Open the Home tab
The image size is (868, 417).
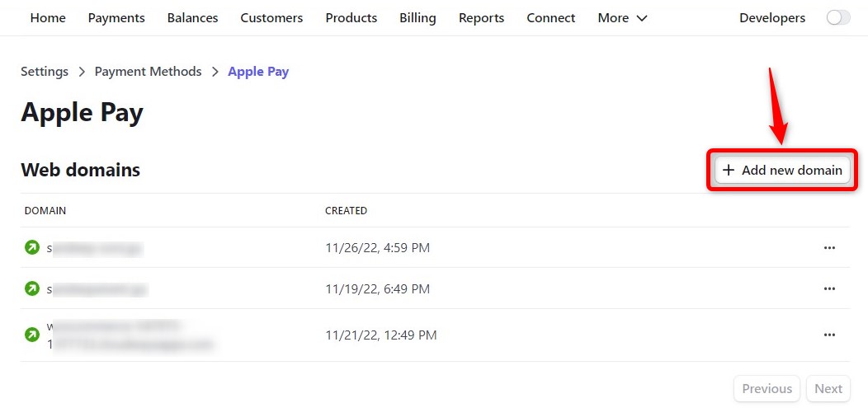click(48, 17)
